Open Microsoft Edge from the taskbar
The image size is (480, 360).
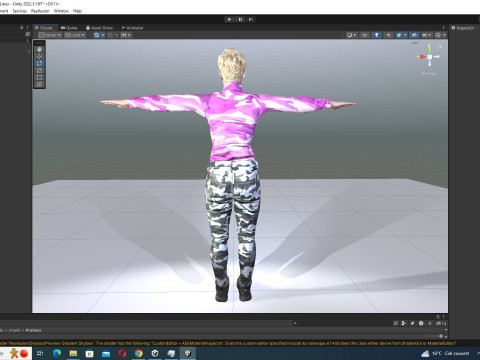[x=57, y=353]
